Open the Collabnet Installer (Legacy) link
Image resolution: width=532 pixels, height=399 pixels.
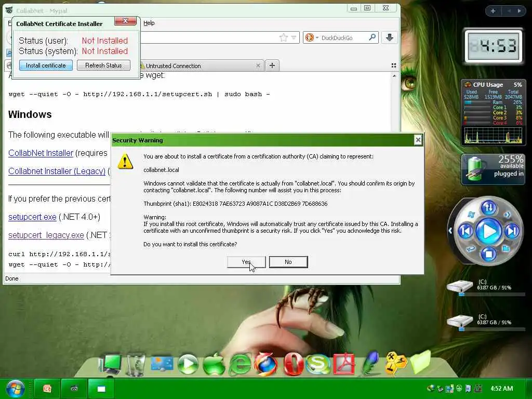tap(57, 171)
